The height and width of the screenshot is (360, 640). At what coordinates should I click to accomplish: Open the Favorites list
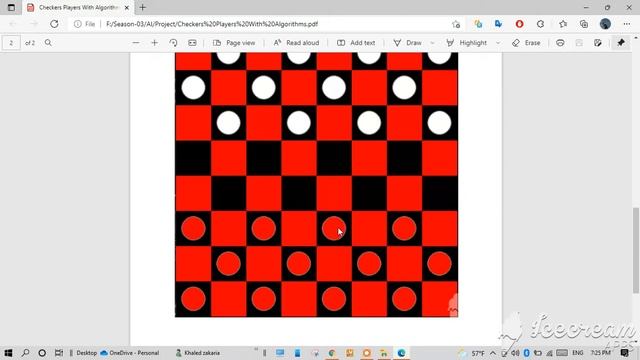click(x=563, y=24)
